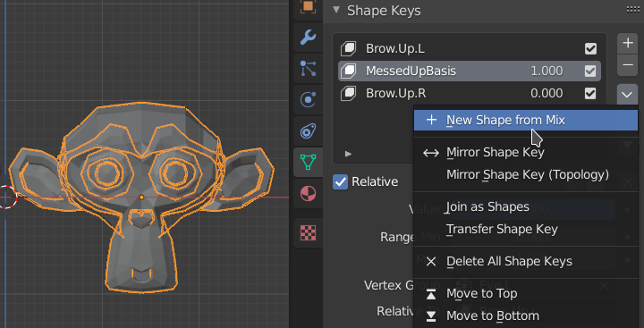Click the Brow.Up.R shape key icon
This screenshot has height=328, width=644.
click(348, 94)
